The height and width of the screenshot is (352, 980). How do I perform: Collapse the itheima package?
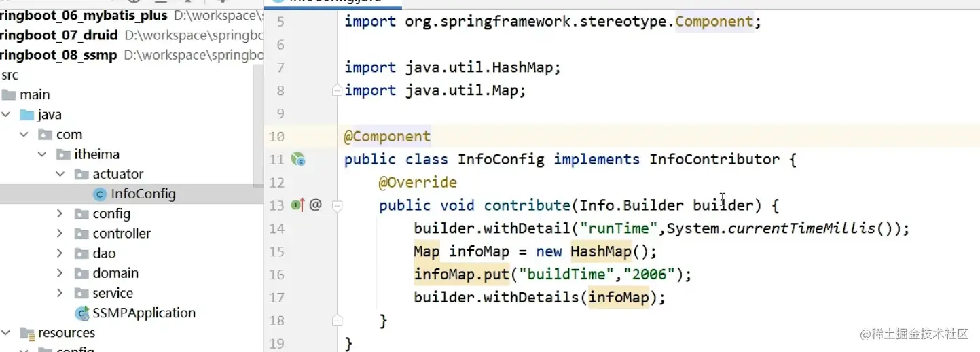click(42, 154)
